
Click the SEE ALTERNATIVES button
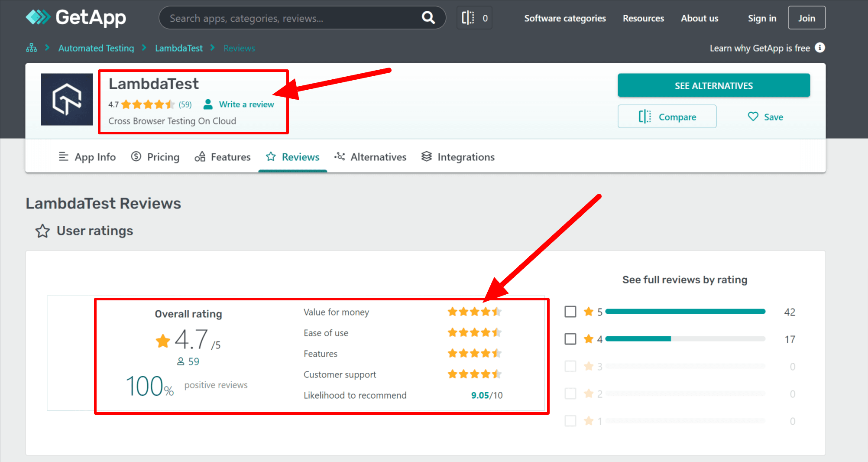click(713, 85)
